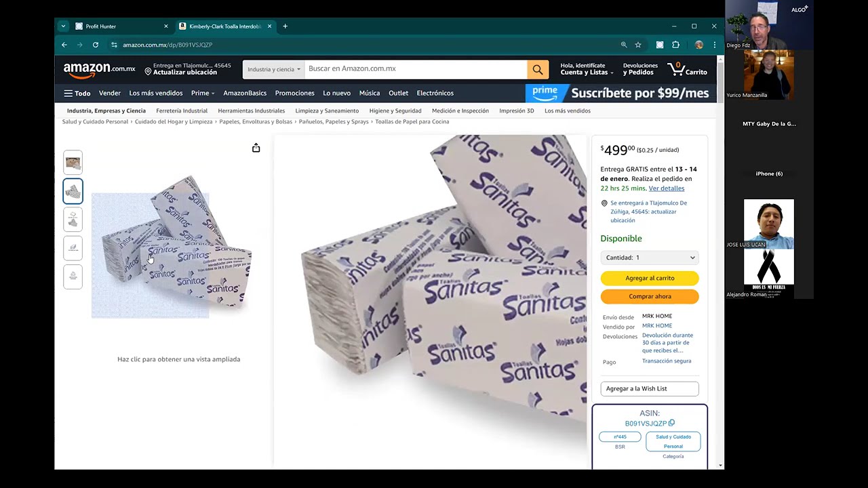Click the Se entregará a Tlajomulco location link
This screenshot has height=488, width=868.
[x=648, y=211]
